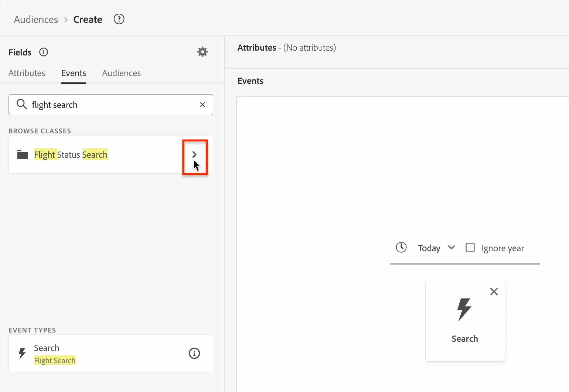View info for the Search event type
This screenshot has width=569, height=392.
(x=194, y=353)
